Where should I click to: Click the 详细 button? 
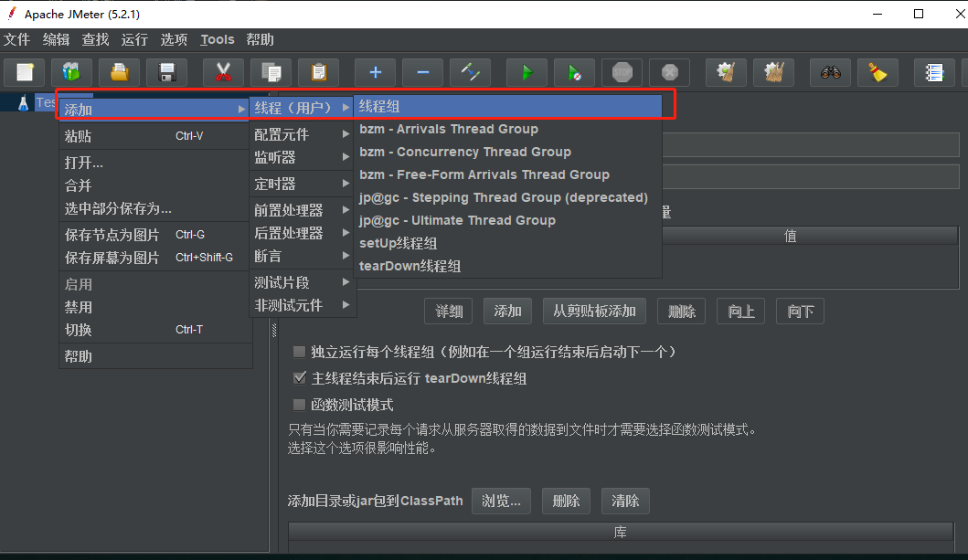[x=449, y=311]
